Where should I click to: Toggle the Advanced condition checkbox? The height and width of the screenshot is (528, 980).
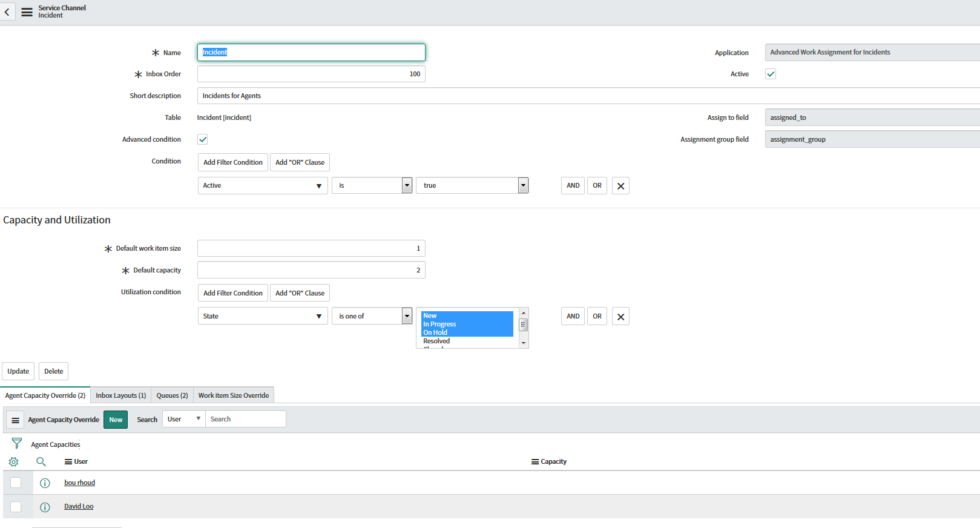coord(203,139)
